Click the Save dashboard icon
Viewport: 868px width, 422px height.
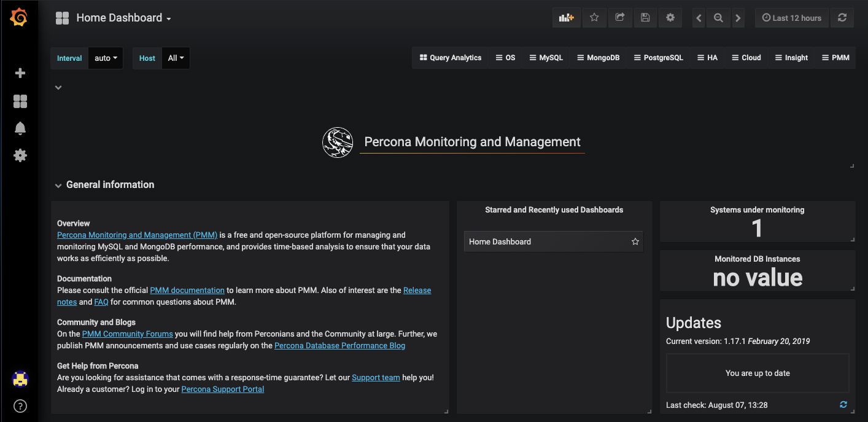[645, 18]
